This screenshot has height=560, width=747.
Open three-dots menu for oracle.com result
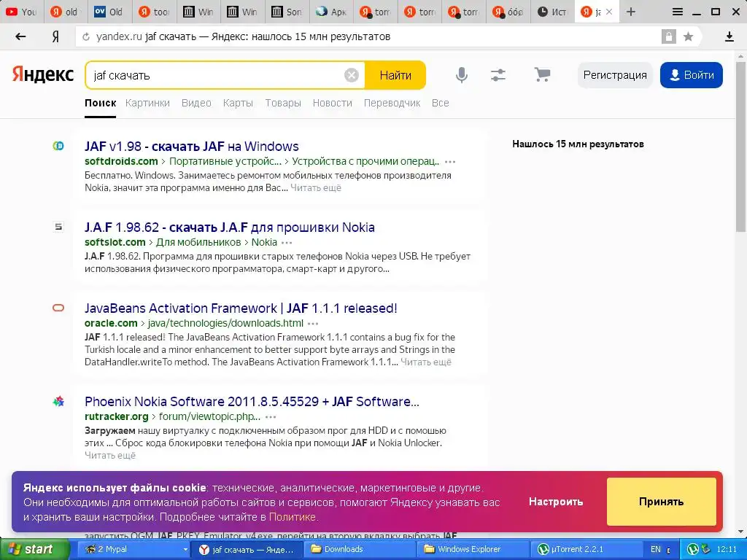(313, 324)
